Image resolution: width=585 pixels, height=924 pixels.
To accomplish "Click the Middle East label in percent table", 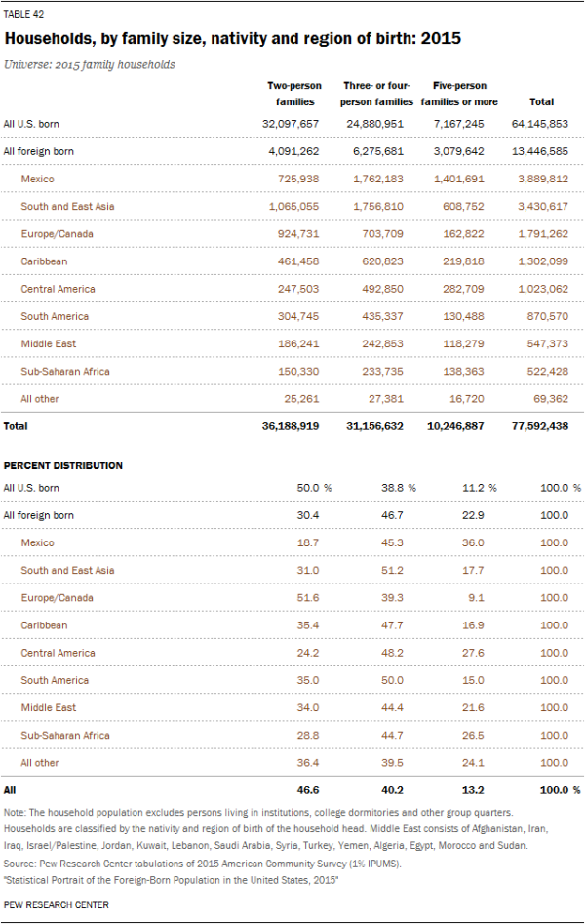I will [49, 707].
